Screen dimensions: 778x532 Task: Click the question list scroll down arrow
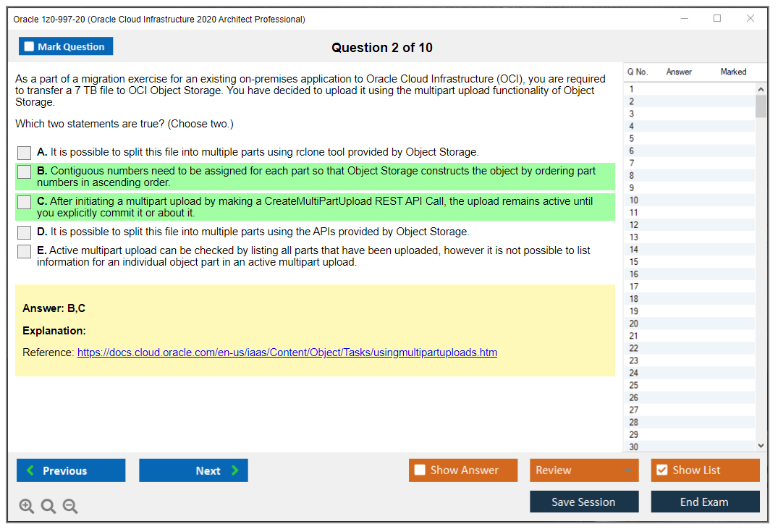click(x=761, y=446)
